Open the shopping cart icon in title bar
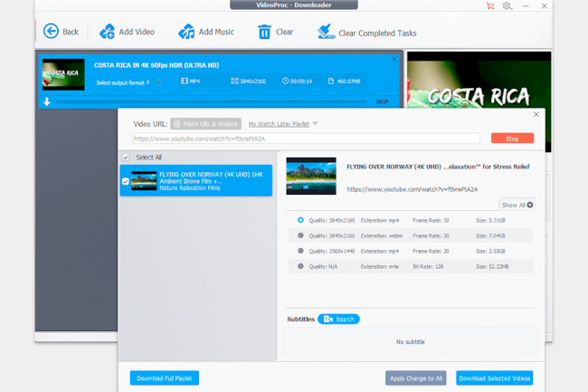This screenshot has width=588, height=392. tap(490, 6)
